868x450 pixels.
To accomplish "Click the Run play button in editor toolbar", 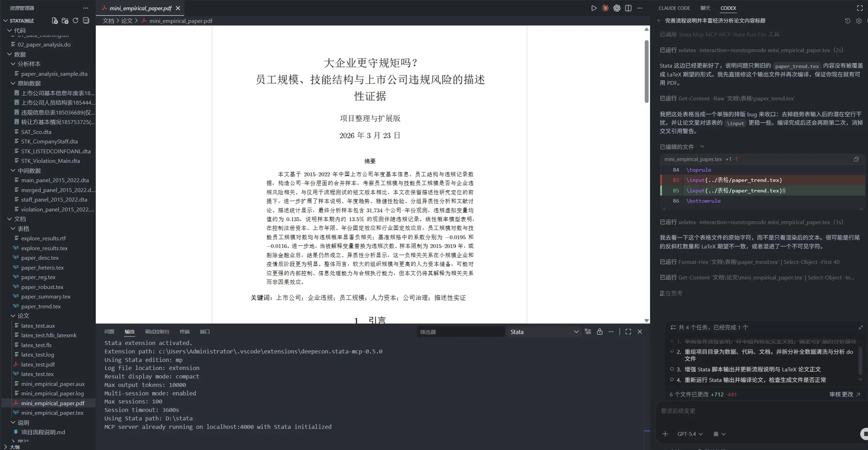I will (594, 8).
